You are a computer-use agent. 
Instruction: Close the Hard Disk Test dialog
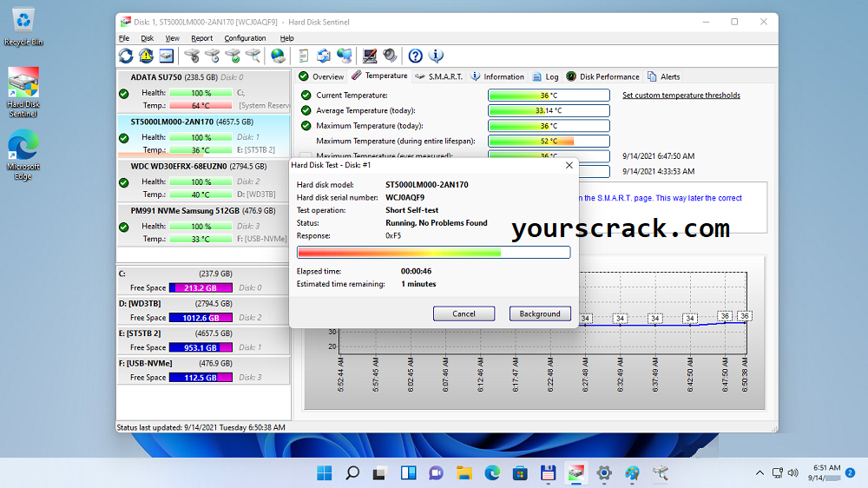(x=569, y=165)
